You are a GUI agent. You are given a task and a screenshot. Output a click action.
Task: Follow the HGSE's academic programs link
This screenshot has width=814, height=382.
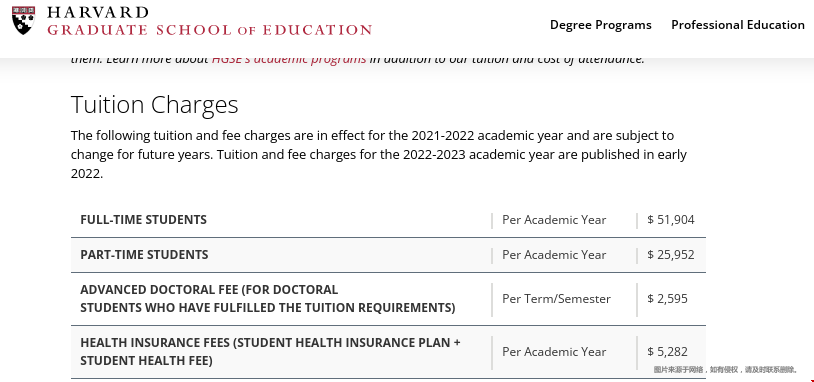pyautogui.click(x=289, y=59)
